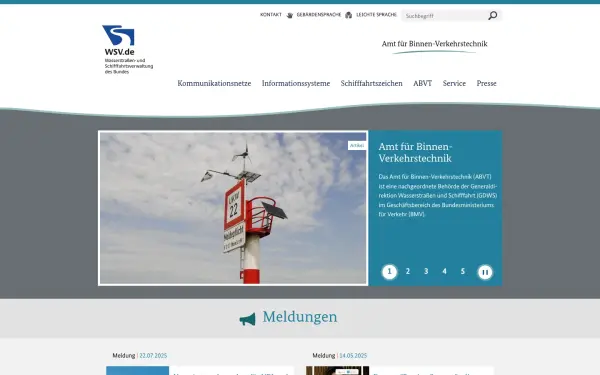Click the slide description paragraph text
Image resolution: width=600 pixels, height=375 pixels.
tap(438, 195)
